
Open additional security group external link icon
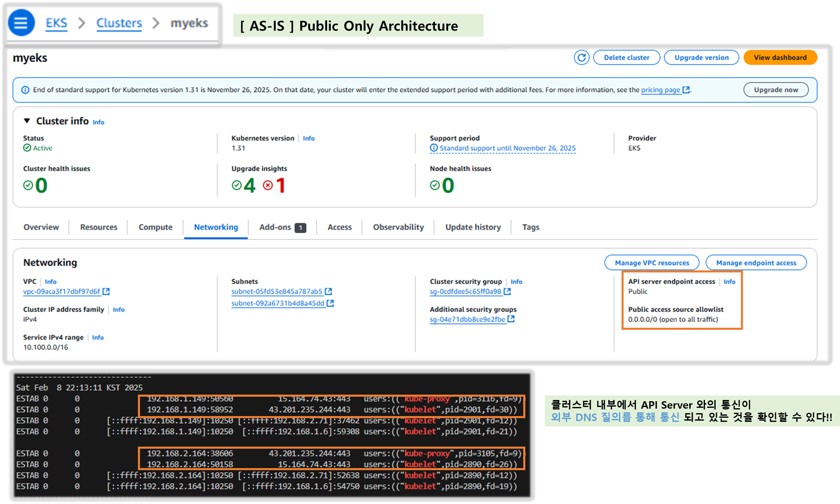tap(511, 319)
